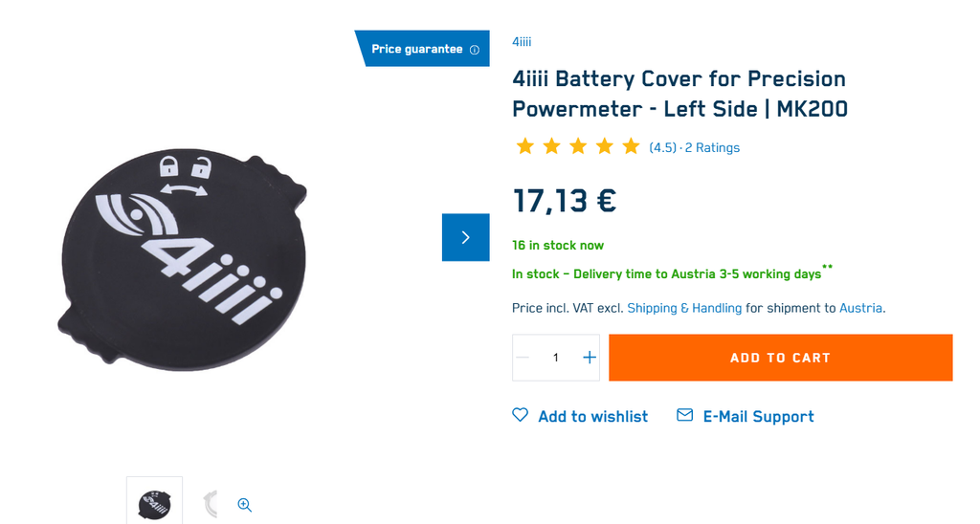Click the quantity input field
The width and height of the screenshot is (980, 524).
pyautogui.click(x=556, y=358)
